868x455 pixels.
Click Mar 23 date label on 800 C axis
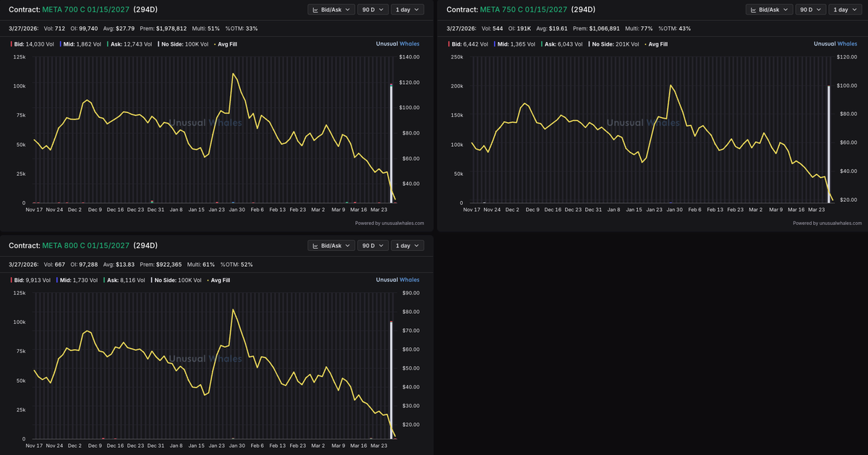pyautogui.click(x=379, y=446)
